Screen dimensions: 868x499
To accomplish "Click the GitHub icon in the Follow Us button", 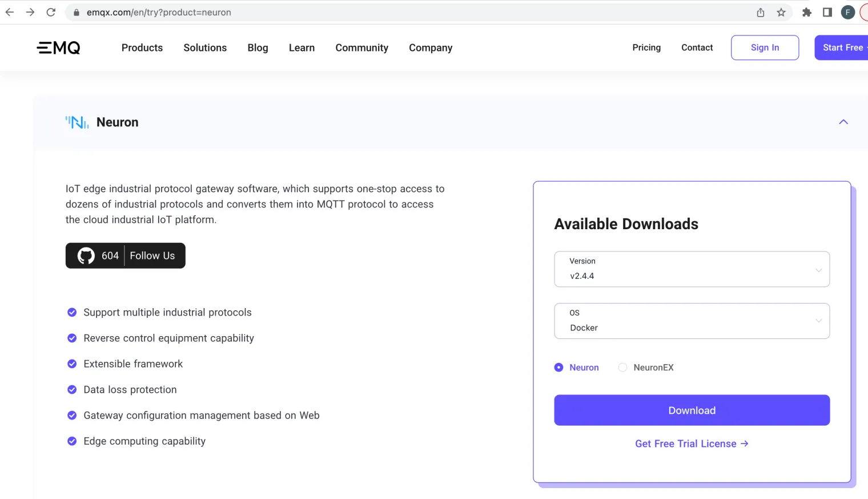I will [86, 256].
